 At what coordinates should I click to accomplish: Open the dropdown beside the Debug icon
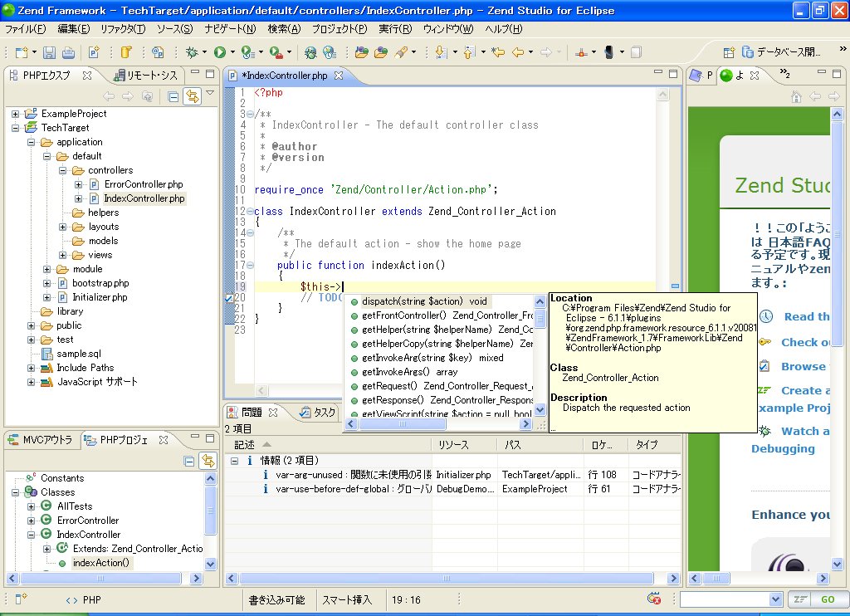[204, 52]
